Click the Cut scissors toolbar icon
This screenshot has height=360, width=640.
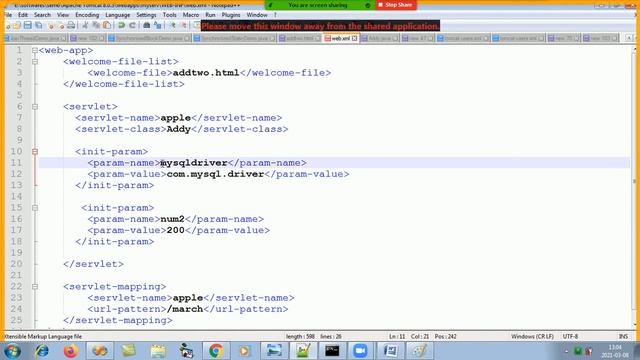85,26
